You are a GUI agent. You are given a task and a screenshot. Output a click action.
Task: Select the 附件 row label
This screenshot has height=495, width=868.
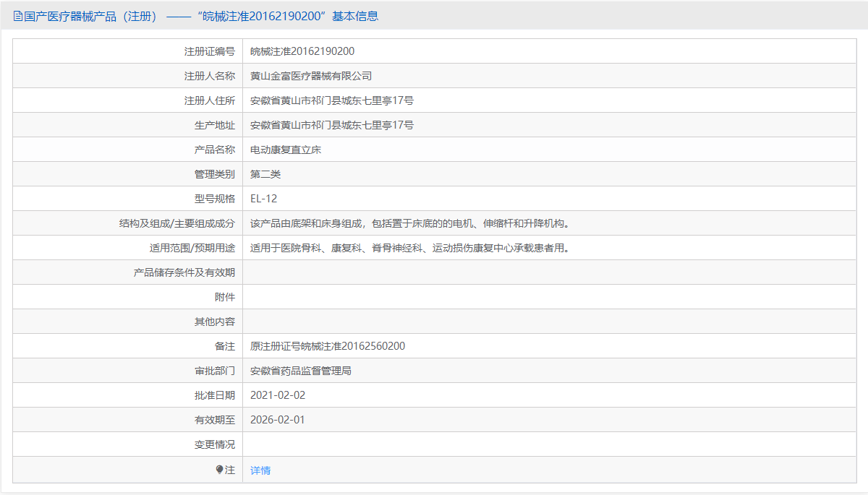tap(225, 296)
